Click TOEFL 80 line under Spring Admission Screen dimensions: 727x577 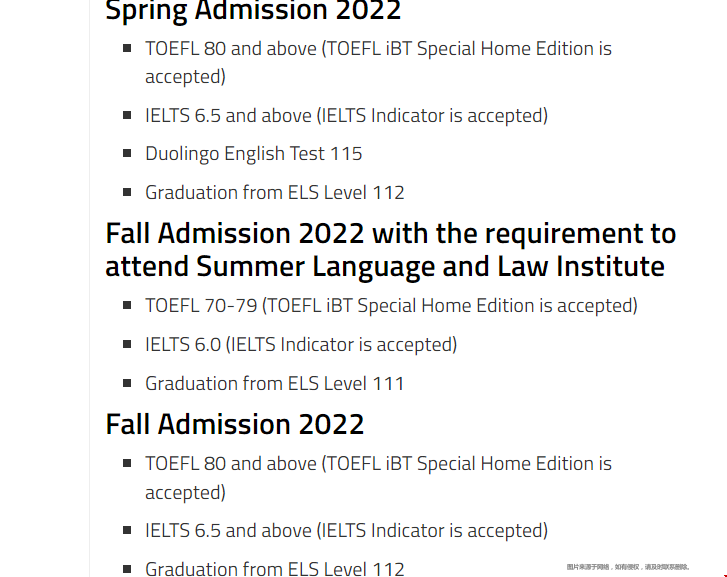click(x=378, y=63)
